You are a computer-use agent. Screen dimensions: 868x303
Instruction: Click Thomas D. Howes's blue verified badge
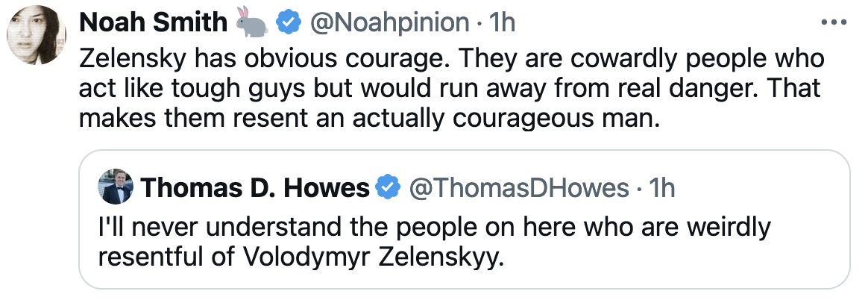click(387, 188)
